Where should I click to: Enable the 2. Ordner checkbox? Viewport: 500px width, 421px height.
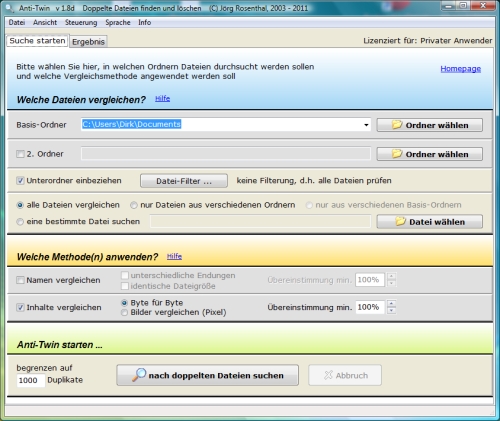coord(20,154)
